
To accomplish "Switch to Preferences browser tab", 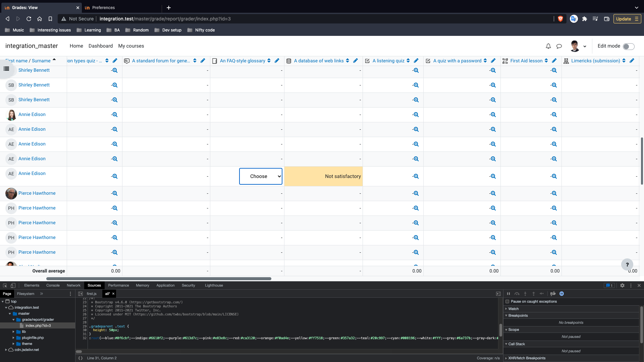I will pyautogui.click(x=121, y=8).
